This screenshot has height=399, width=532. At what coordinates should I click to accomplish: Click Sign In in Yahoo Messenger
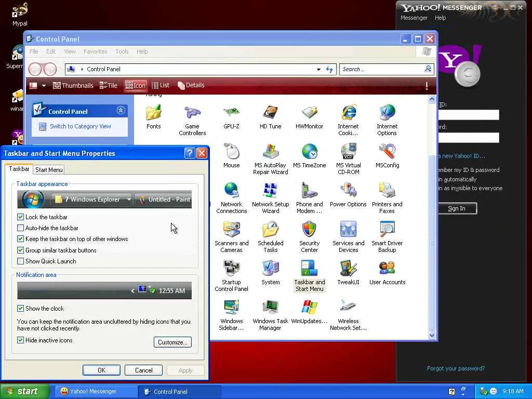tap(457, 208)
